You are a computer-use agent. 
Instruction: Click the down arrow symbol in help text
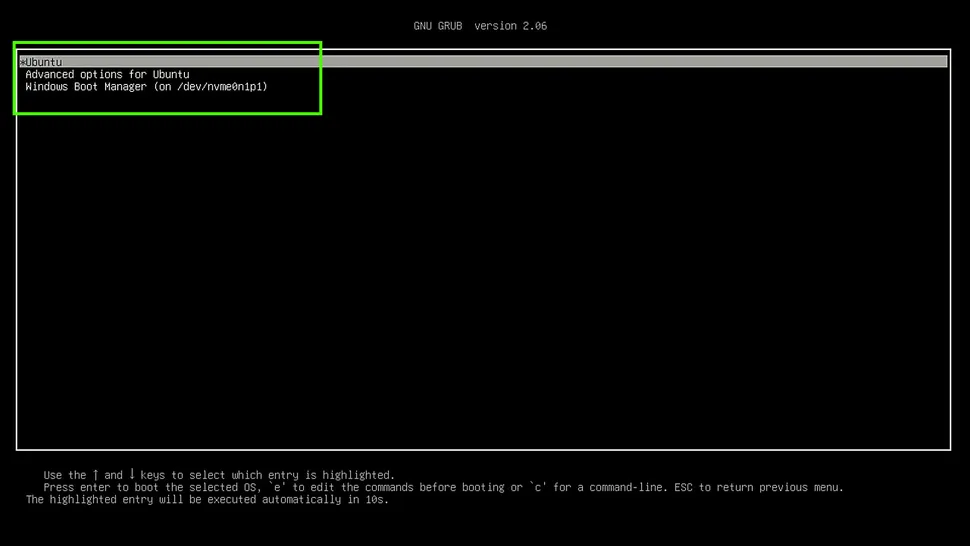click(x=132, y=475)
